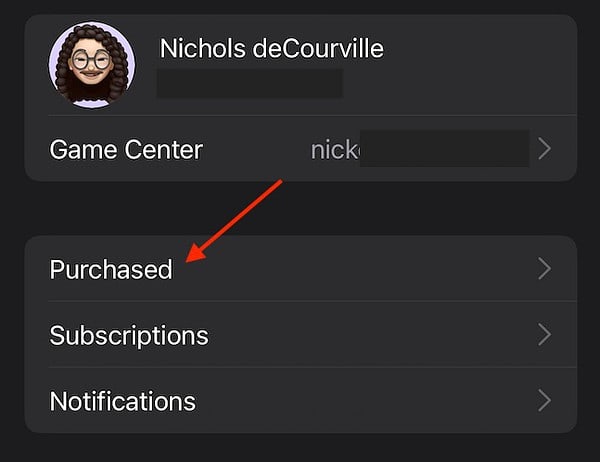Tap the chevron next to Notifications

(545, 400)
